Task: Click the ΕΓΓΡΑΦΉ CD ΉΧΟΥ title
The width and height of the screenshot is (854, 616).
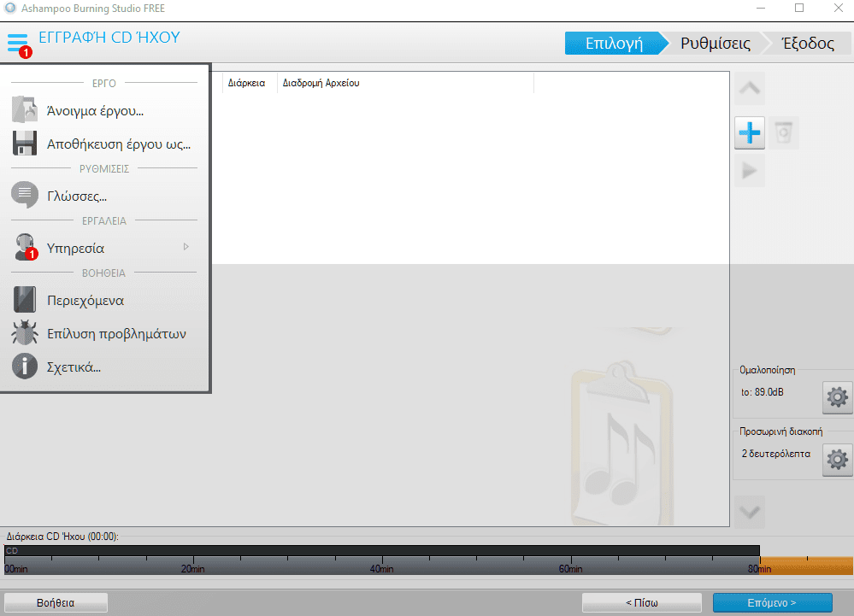Action: [109, 37]
